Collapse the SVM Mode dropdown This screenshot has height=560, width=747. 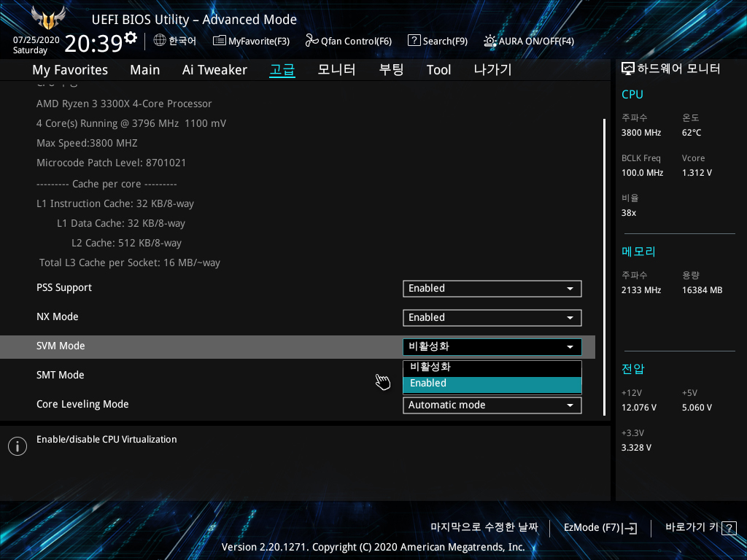[492, 346]
